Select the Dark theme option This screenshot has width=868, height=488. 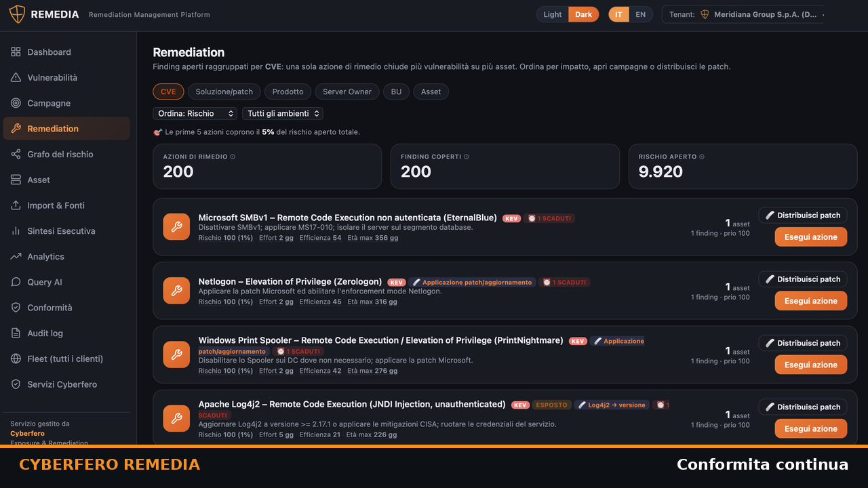(583, 14)
